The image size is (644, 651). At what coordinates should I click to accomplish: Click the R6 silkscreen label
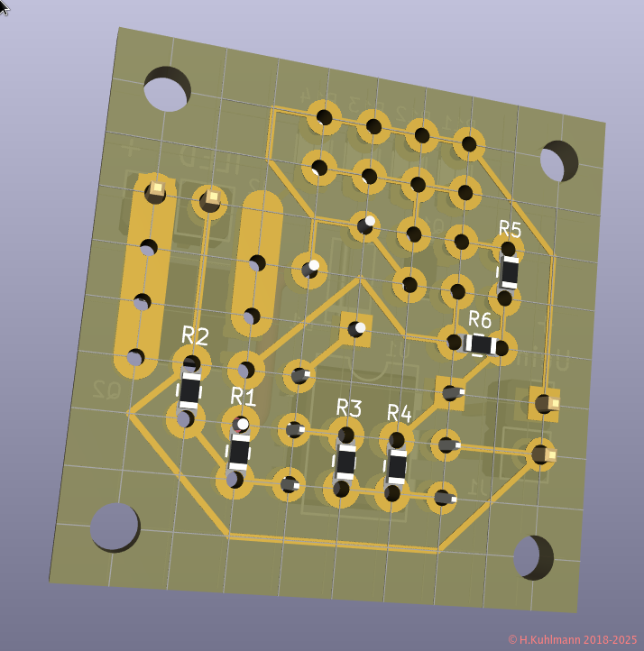coord(479,319)
